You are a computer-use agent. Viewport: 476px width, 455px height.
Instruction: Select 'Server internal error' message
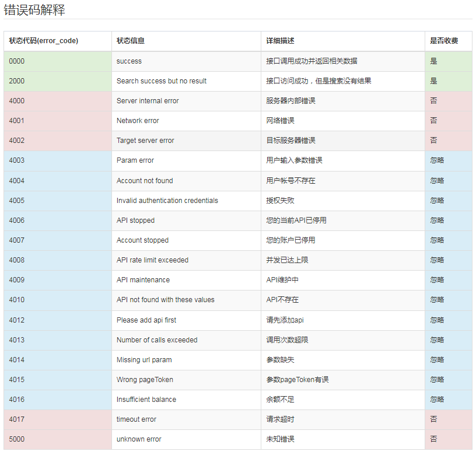[148, 101]
